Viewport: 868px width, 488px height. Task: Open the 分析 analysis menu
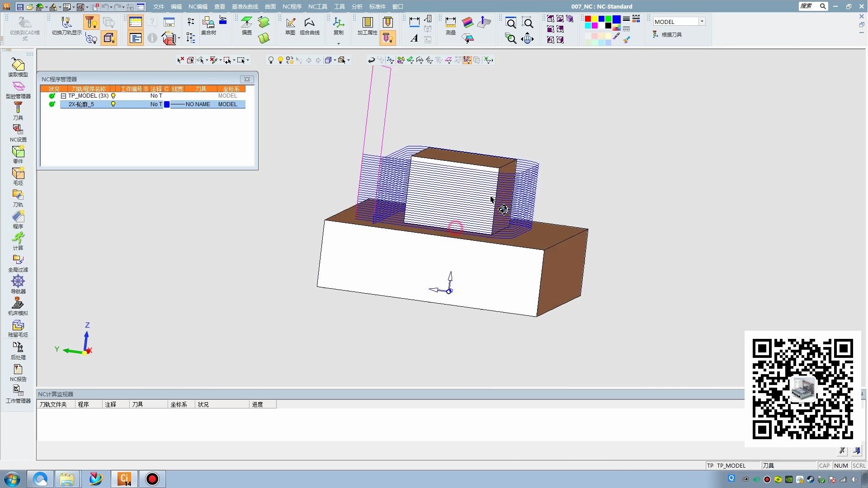pyautogui.click(x=357, y=6)
